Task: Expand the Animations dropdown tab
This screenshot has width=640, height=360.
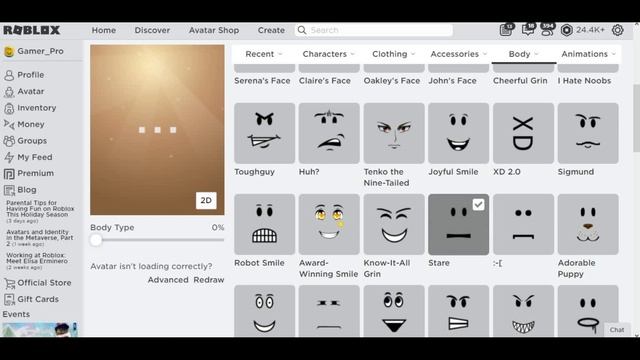Action: point(588,54)
